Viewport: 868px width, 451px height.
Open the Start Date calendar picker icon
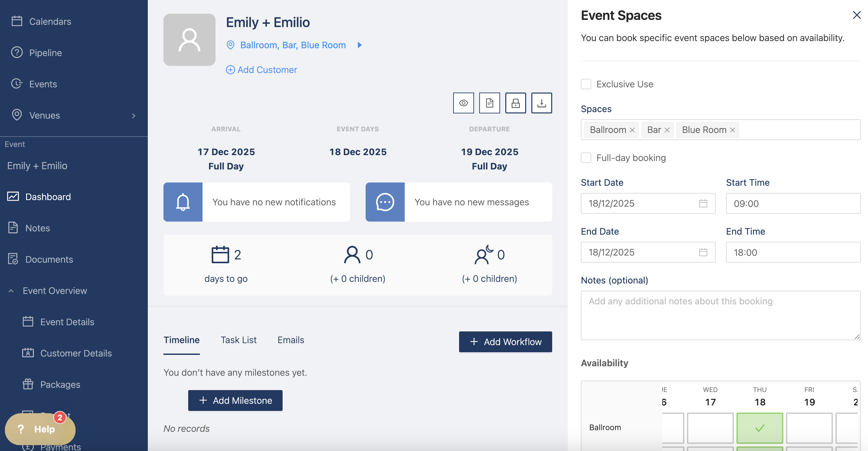click(x=703, y=203)
